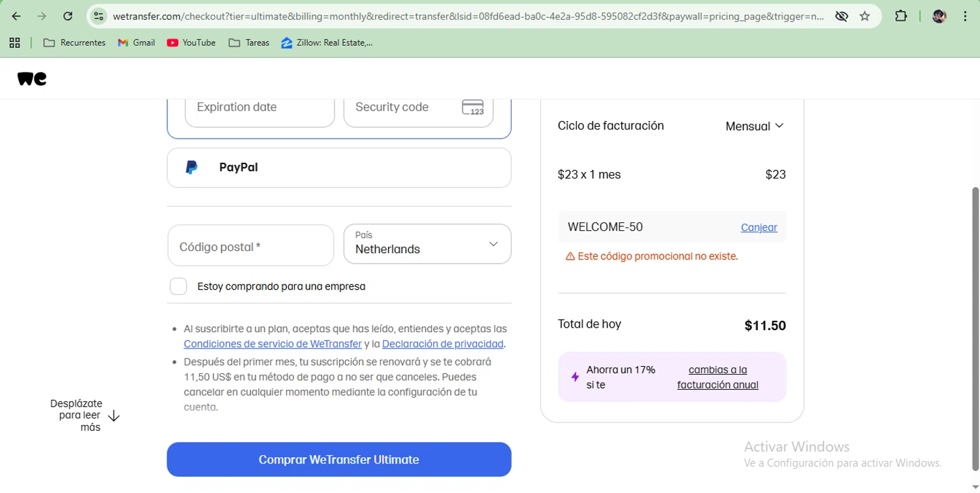
Task: Reload the page
Action: (x=68, y=16)
